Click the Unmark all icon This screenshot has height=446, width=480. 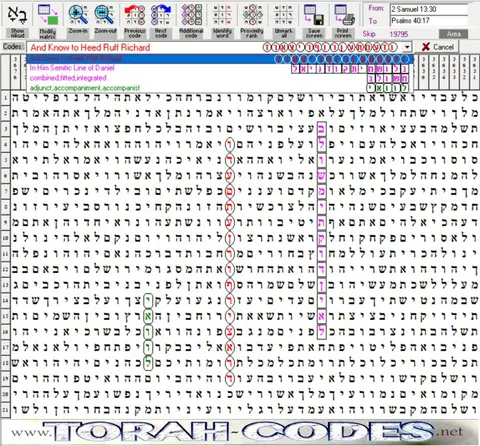[283, 14]
